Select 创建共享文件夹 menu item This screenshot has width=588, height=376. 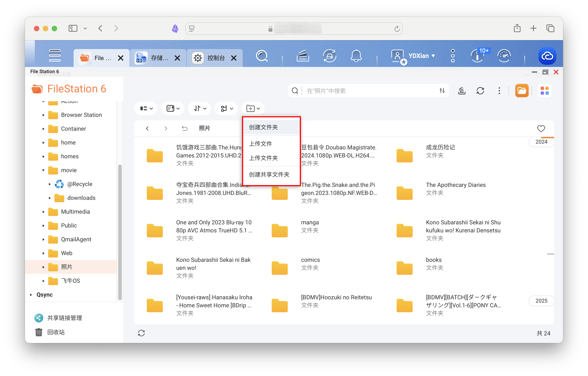point(271,174)
